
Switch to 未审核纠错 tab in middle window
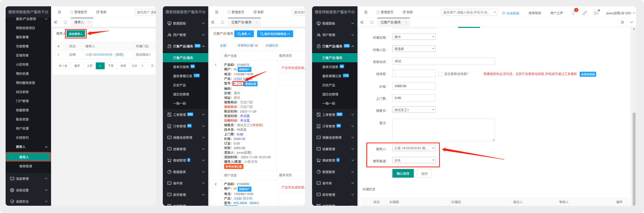pos(247,46)
